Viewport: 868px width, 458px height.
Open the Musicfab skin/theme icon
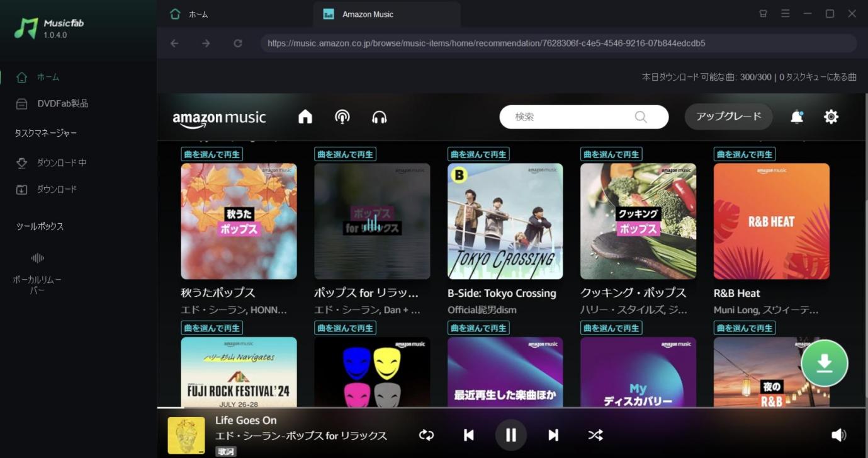pos(763,13)
